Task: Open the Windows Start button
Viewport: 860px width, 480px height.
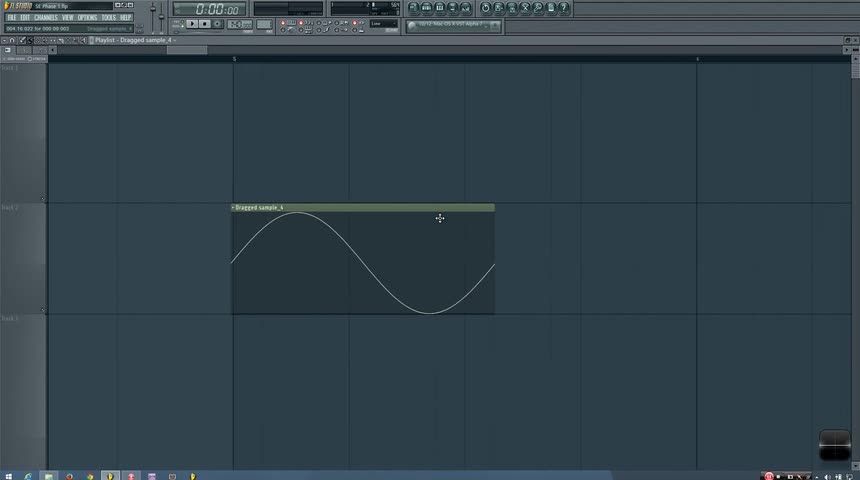Action: (8, 476)
